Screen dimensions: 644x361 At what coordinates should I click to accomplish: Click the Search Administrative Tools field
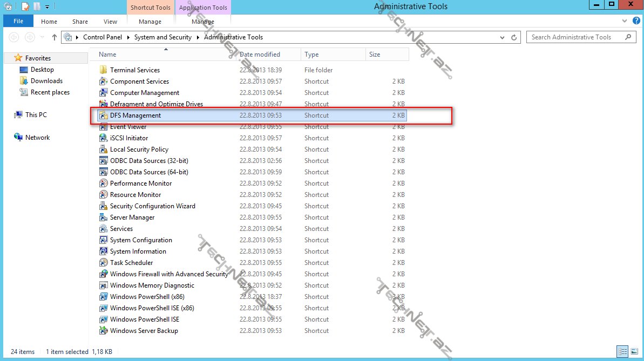pos(575,37)
